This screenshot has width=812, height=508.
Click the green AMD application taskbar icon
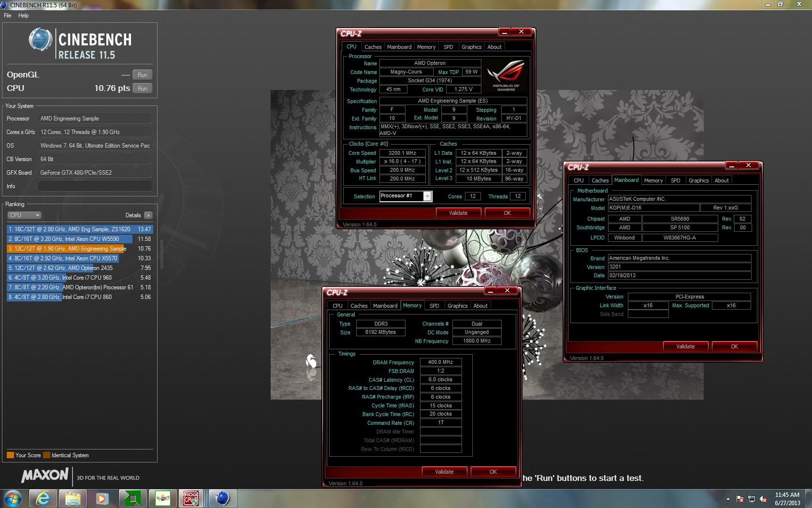click(x=132, y=498)
